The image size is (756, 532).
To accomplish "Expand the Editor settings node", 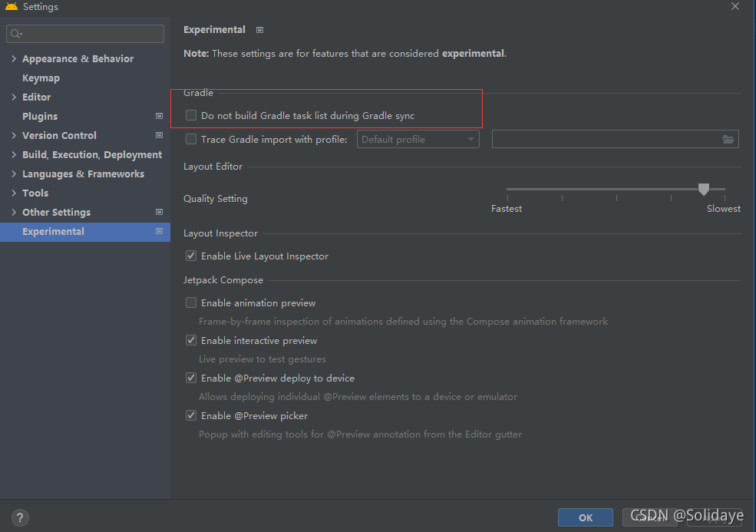I will pyautogui.click(x=14, y=97).
